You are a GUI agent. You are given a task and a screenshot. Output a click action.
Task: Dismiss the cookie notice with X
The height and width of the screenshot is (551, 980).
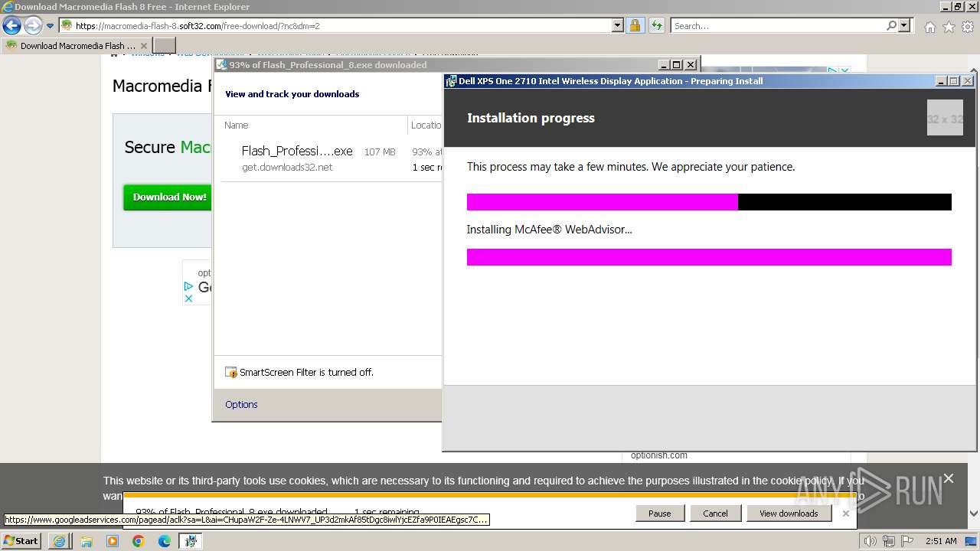(949, 479)
